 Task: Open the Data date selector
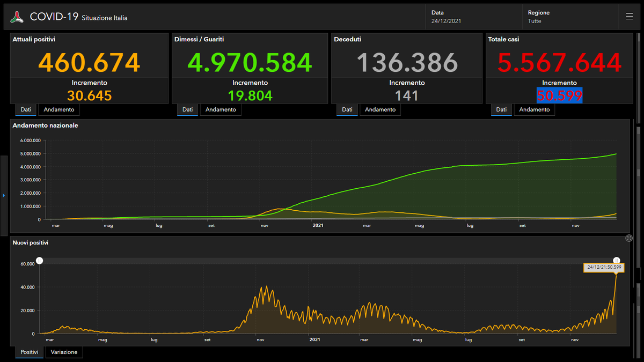point(475,17)
